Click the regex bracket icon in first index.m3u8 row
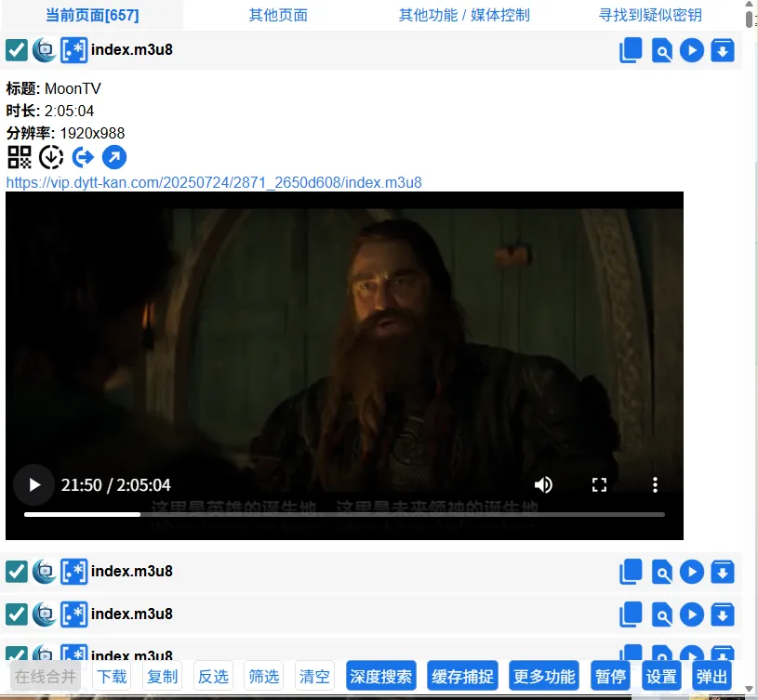Viewport: 758px width, 700px height. (74, 50)
